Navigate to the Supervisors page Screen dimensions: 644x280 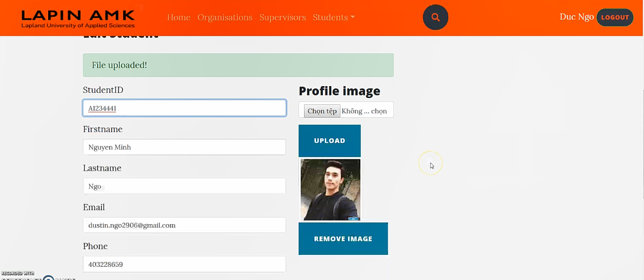pos(282,17)
